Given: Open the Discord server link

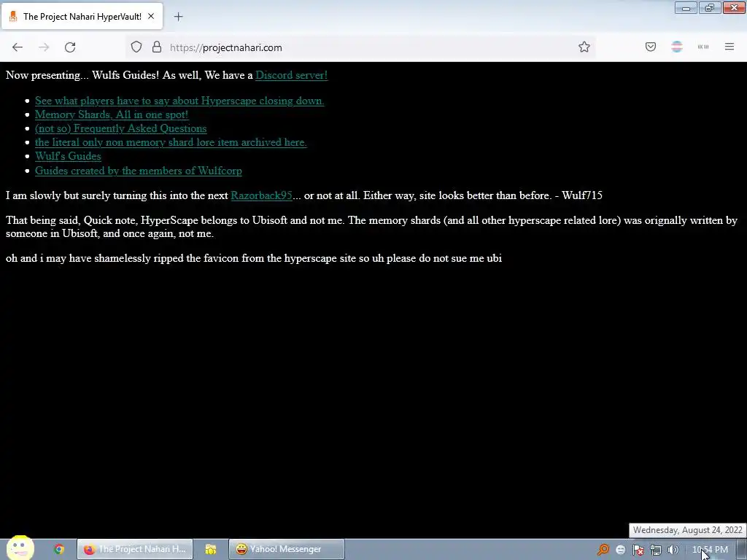Looking at the screenshot, I should pos(292,75).
